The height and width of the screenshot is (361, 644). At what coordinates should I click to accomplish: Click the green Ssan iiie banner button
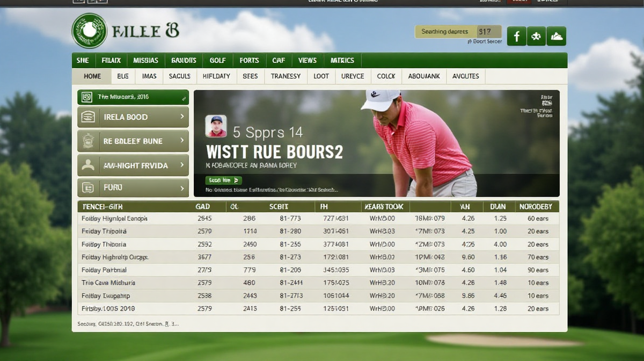click(x=224, y=180)
